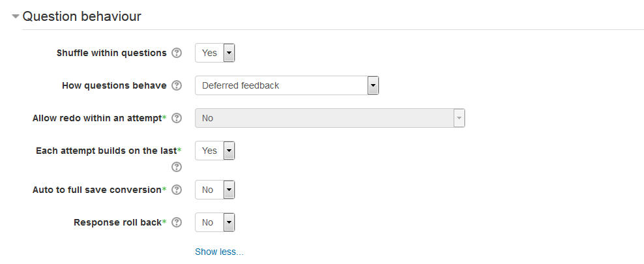The height and width of the screenshot is (264, 644).
Task: Click the Question behaviour section heading
Action: coord(81,16)
